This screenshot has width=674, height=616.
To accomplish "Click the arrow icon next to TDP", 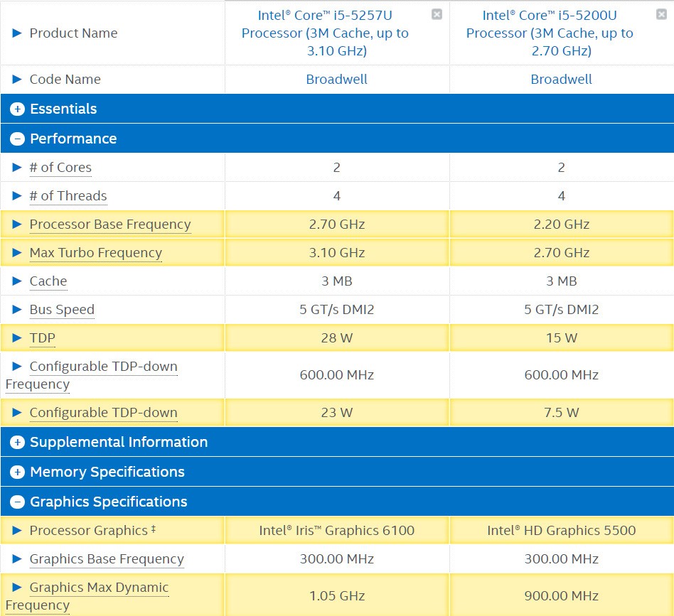I will tap(17, 338).
